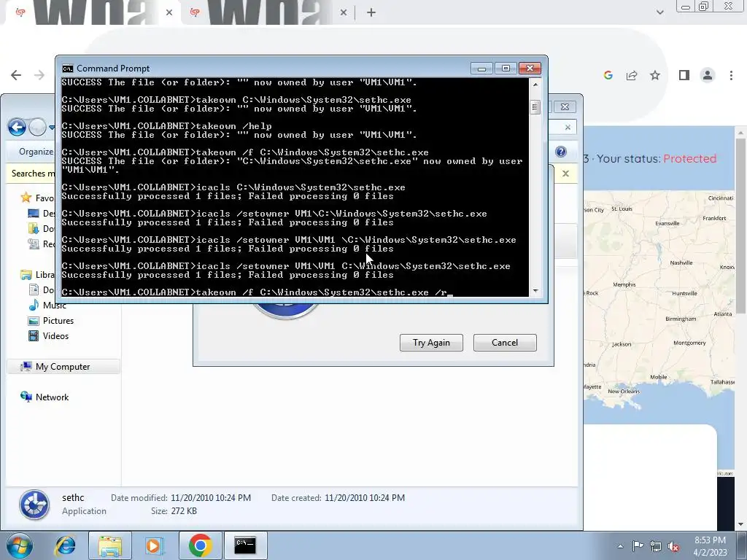Image resolution: width=747 pixels, height=560 pixels.
Task: Open a new Chrome tab
Action: click(x=371, y=13)
